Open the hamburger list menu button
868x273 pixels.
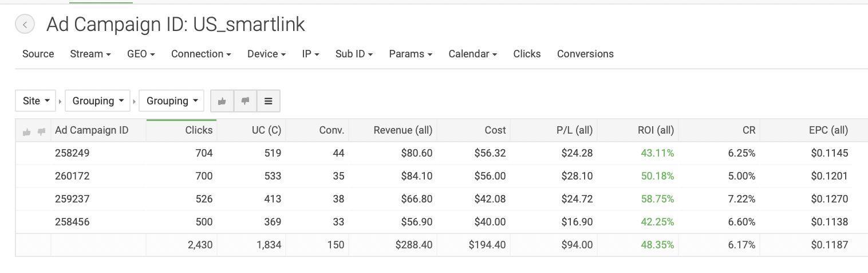pos(268,101)
